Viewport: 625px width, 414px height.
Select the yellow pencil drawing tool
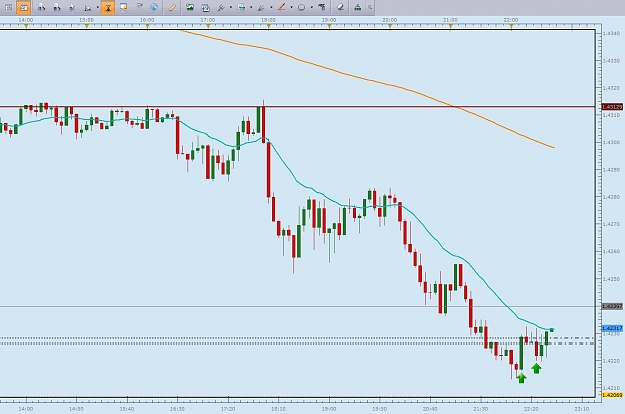[x=172, y=7]
